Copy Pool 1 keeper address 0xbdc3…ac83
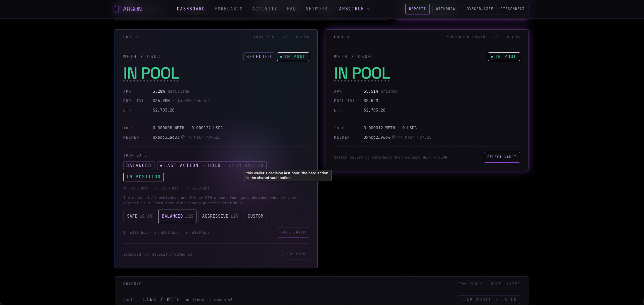The height and width of the screenshot is (305, 644). 183,137
